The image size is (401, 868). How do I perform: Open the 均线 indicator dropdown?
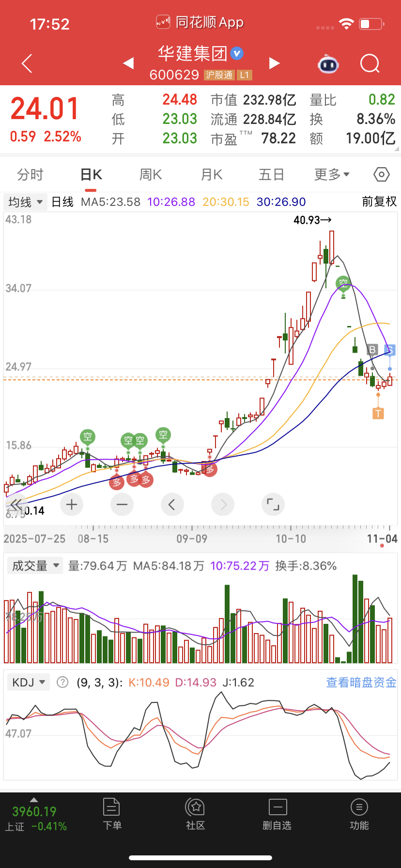tap(26, 202)
